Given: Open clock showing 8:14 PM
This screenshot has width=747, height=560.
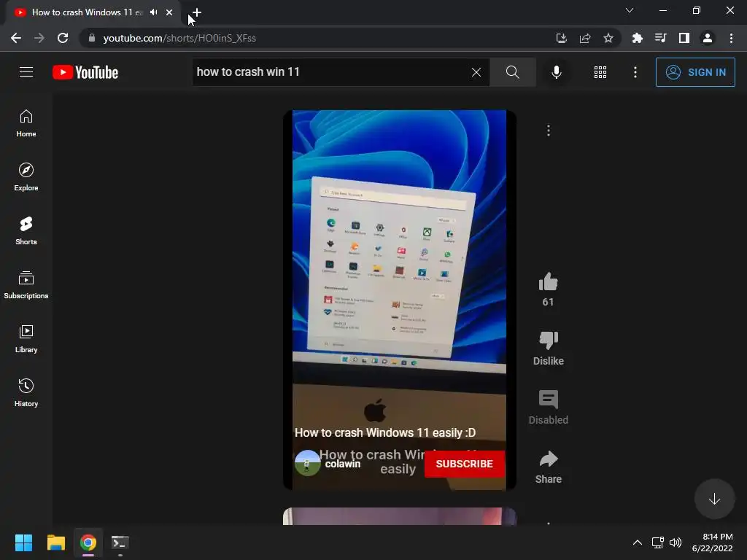Looking at the screenshot, I should coord(713,542).
